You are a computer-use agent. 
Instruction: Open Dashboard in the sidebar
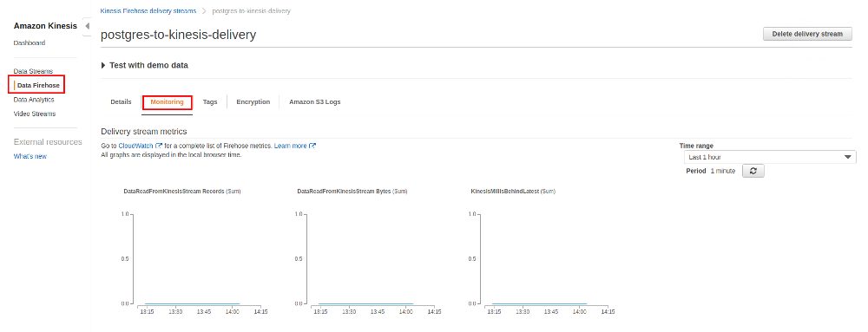pos(30,43)
